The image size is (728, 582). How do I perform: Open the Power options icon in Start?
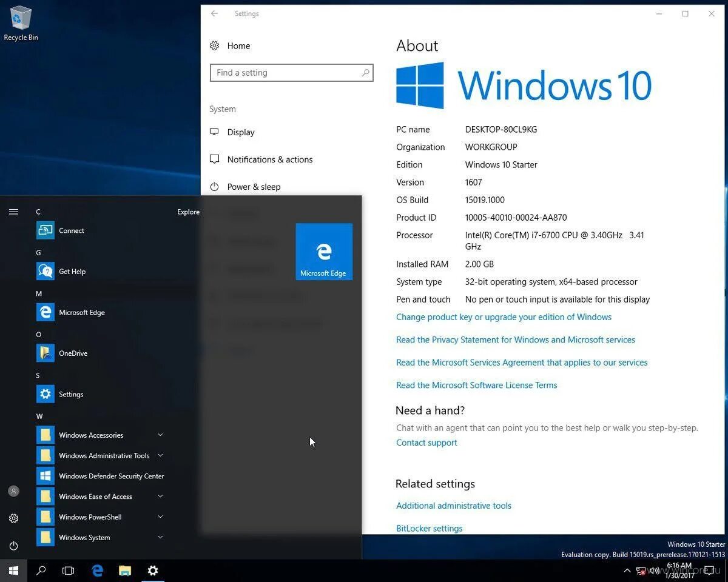13,546
